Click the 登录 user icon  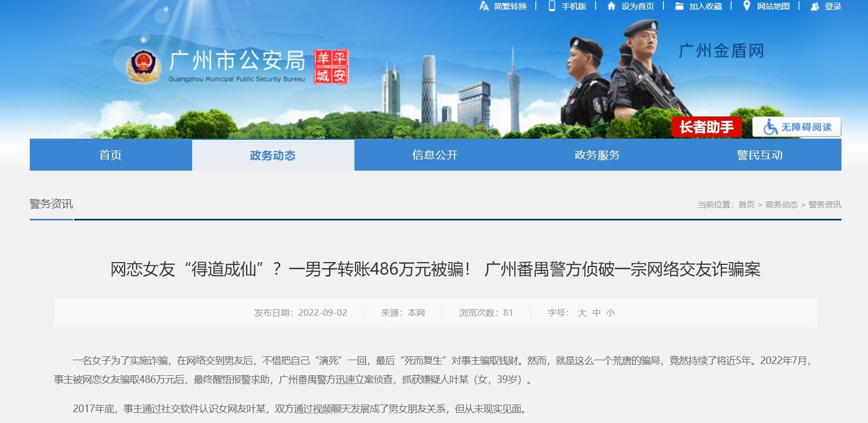point(815,6)
